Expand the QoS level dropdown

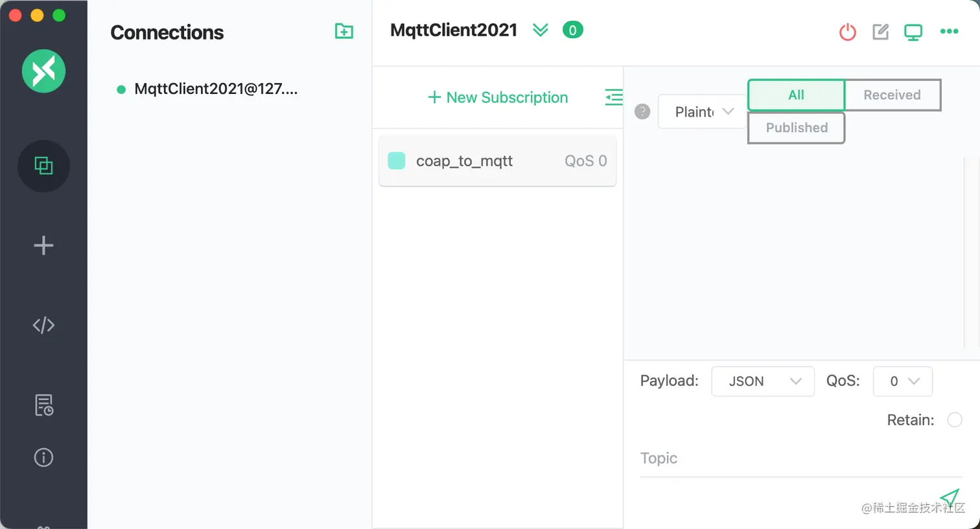(903, 381)
